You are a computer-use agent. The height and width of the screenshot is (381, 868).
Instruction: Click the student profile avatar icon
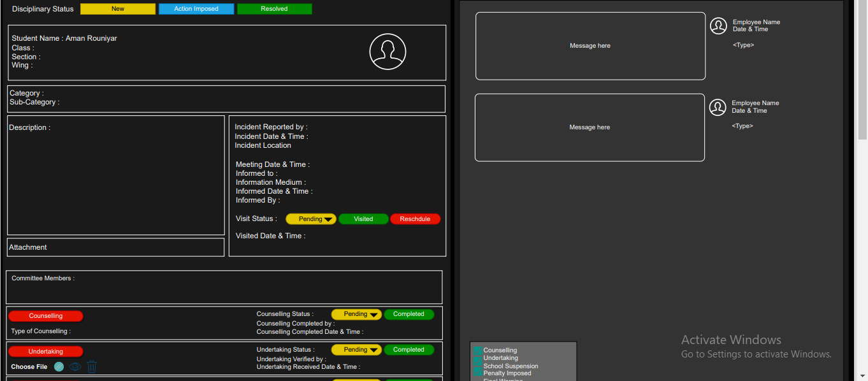(387, 52)
